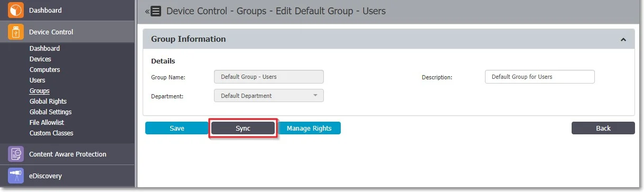Image resolution: width=644 pixels, height=192 pixels.
Task: Open Global Settings
Action: 51,112
